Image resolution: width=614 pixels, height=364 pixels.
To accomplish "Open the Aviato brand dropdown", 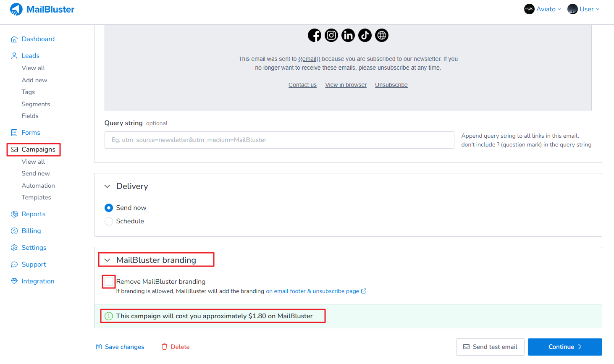I will pyautogui.click(x=543, y=9).
